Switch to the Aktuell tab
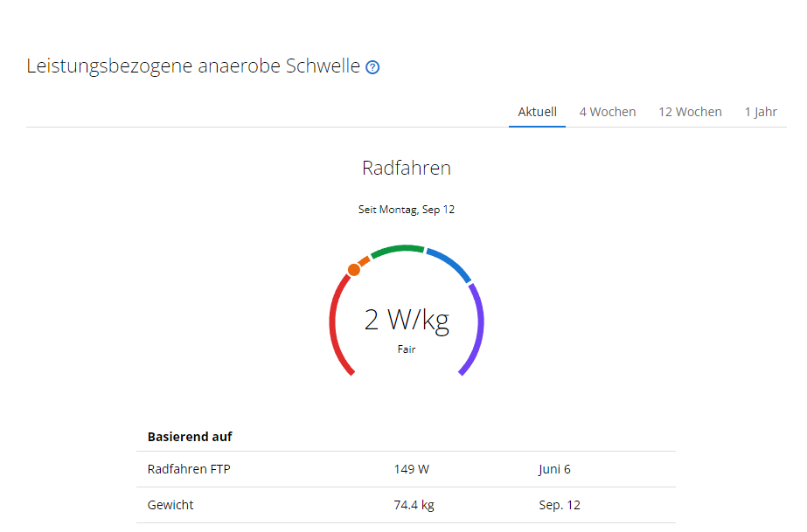This screenshot has width=807, height=532. pos(537,112)
